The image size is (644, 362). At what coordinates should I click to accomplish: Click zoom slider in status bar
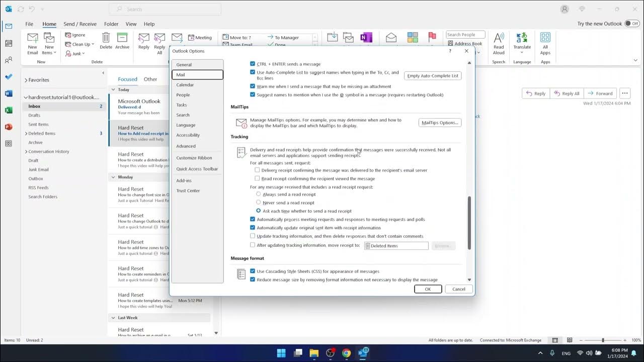[x=603, y=340]
